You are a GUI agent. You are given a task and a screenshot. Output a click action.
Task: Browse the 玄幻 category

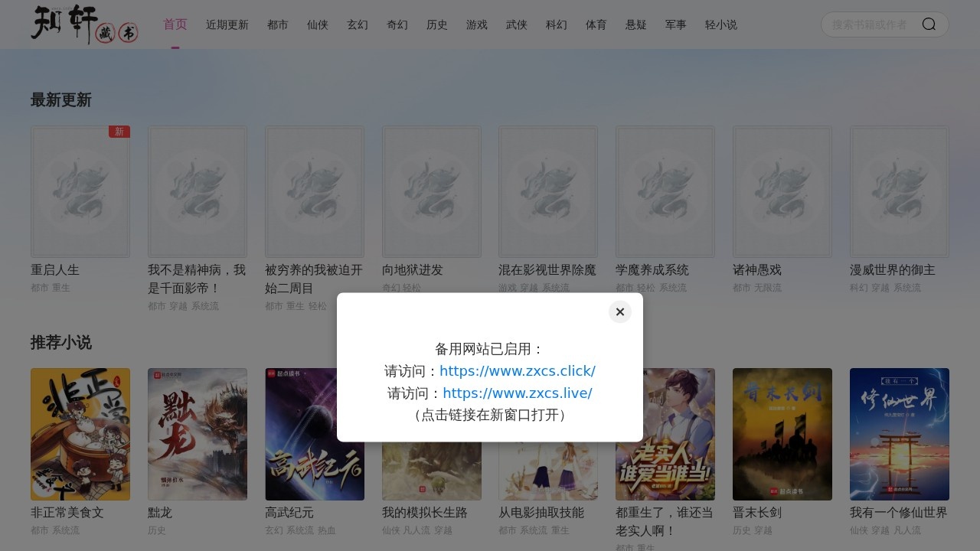tap(358, 24)
